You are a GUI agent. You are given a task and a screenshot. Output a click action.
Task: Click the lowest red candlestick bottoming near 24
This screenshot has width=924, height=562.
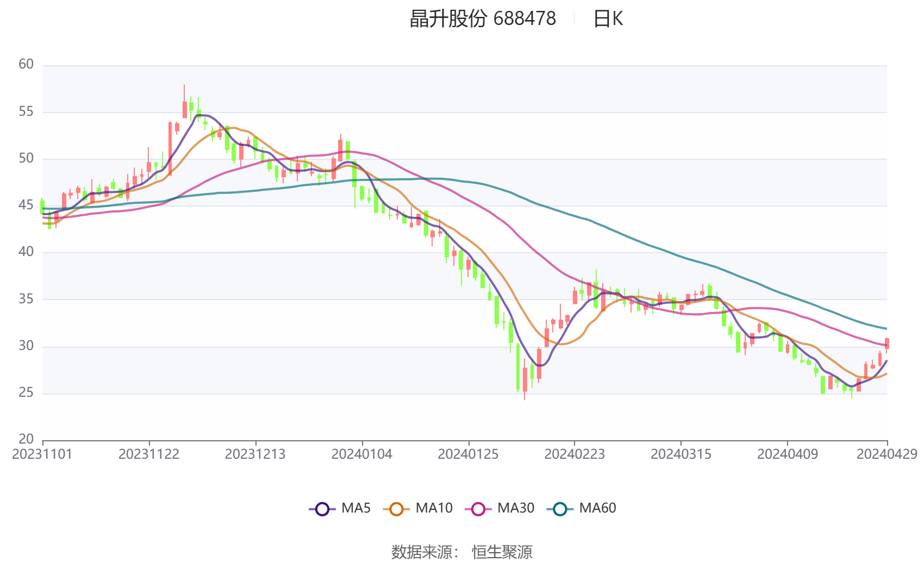tap(525, 379)
